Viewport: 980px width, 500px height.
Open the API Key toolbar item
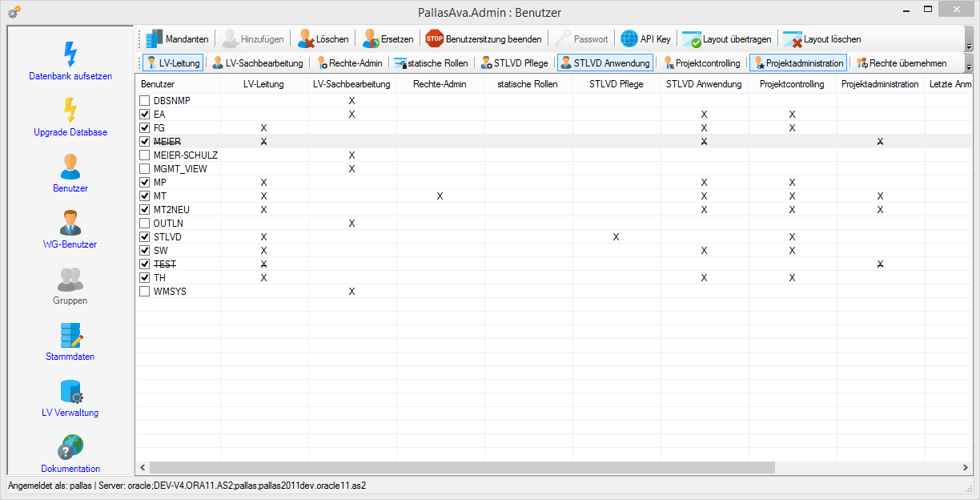(646, 38)
